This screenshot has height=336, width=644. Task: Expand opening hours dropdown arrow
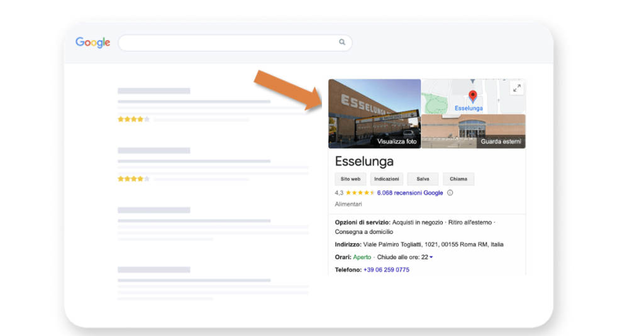click(431, 257)
